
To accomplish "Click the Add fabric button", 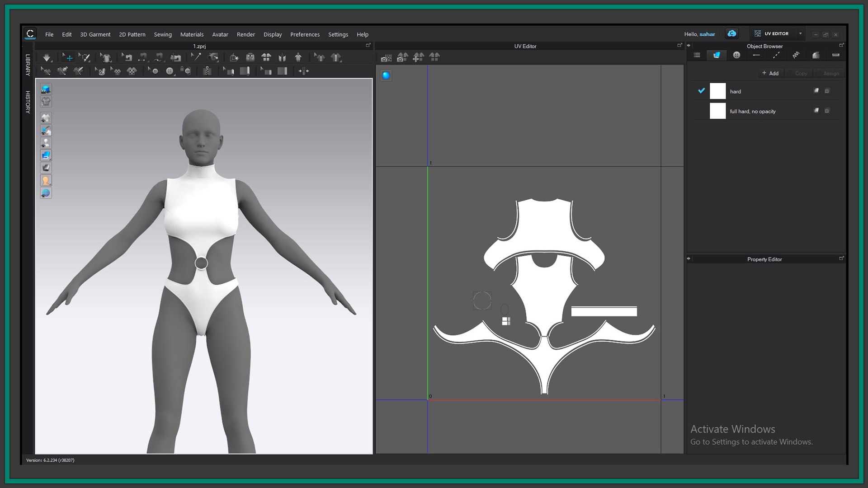I will coord(770,73).
